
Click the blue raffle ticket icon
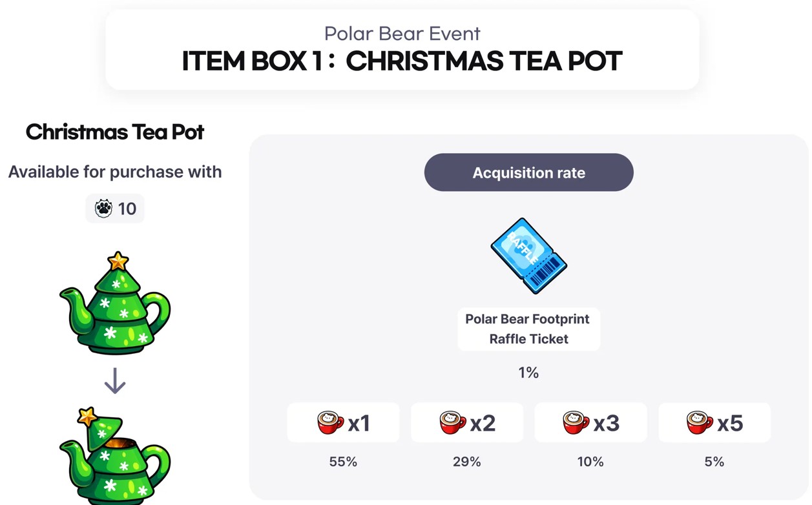[x=528, y=256]
